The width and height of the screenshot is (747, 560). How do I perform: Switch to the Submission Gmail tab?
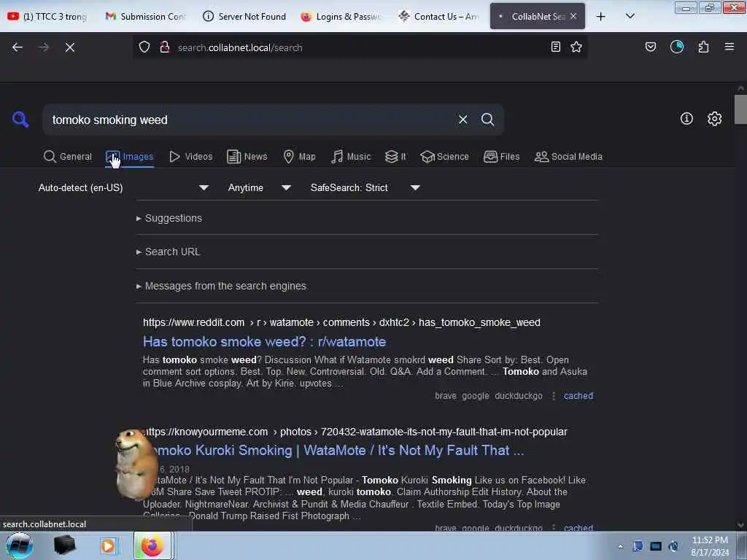pos(145,17)
